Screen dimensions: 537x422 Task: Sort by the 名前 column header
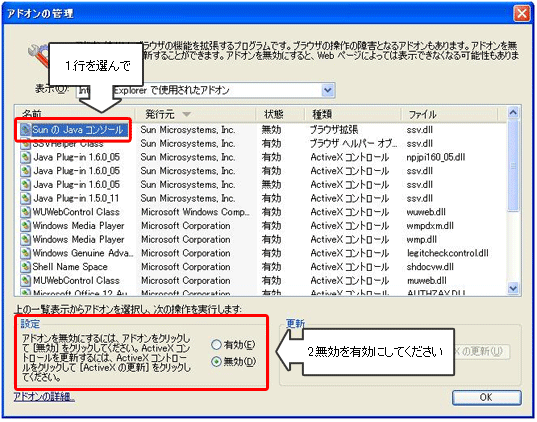tap(75, 114)
